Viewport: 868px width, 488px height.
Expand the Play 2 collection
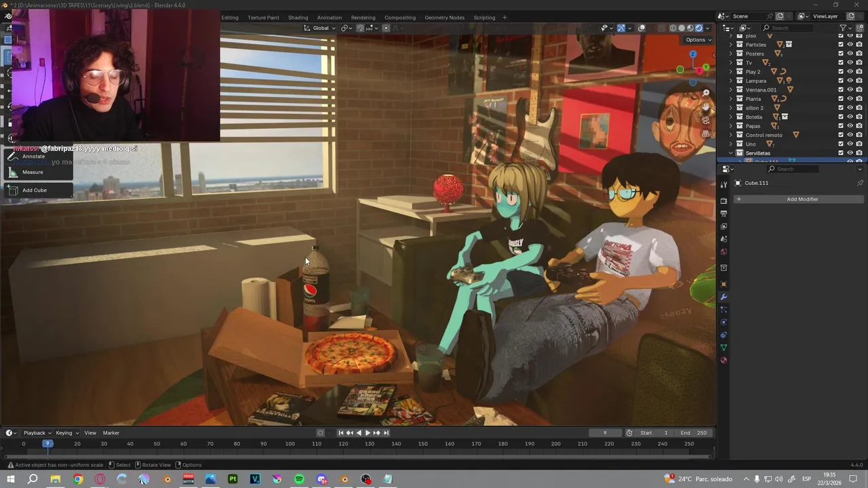(731, 72)
